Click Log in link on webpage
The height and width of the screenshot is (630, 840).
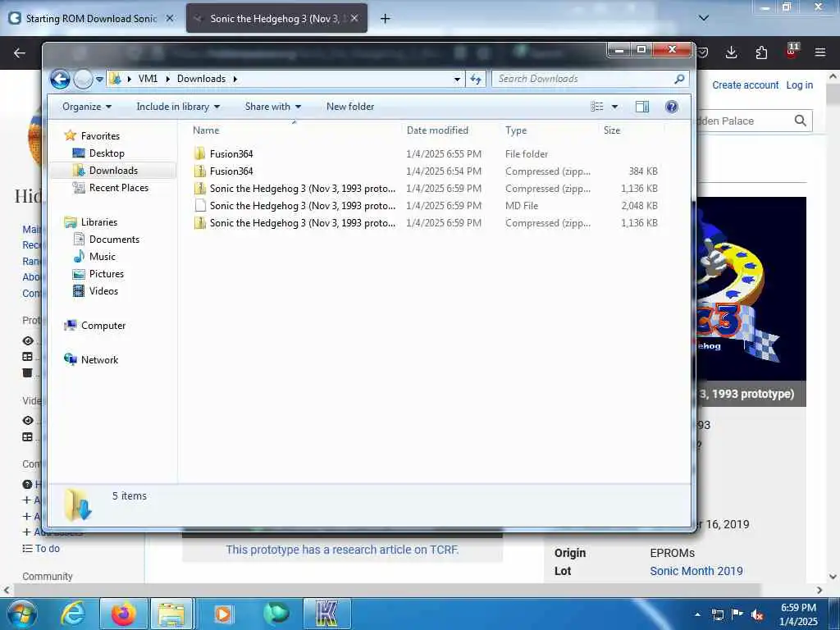(x=799, y=85)
